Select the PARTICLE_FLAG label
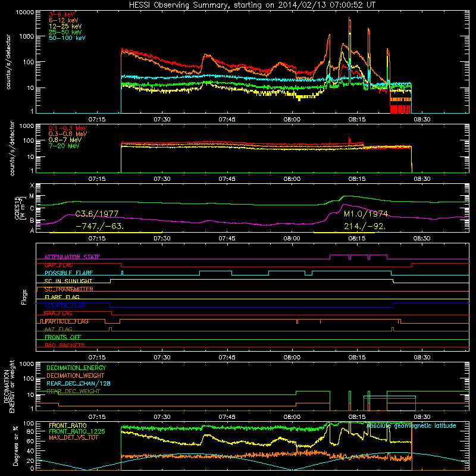476x476 pixels. pyautogui.click(x=66, y=321)
